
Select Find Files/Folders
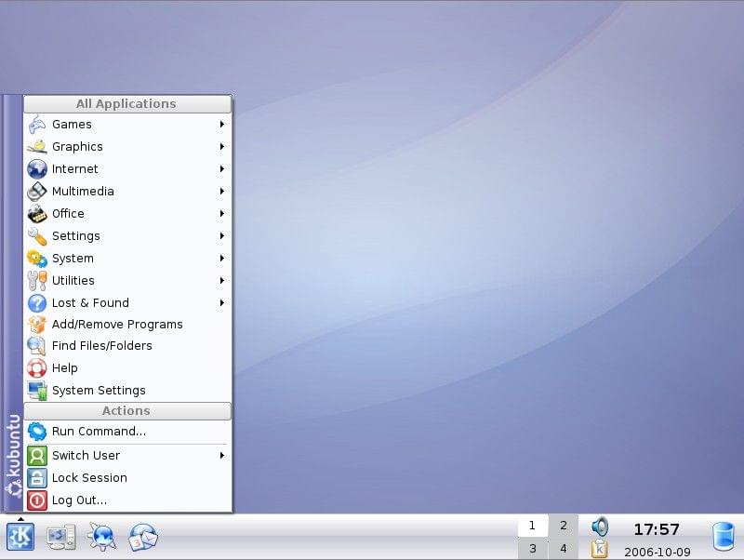click(x=127, y=346)
